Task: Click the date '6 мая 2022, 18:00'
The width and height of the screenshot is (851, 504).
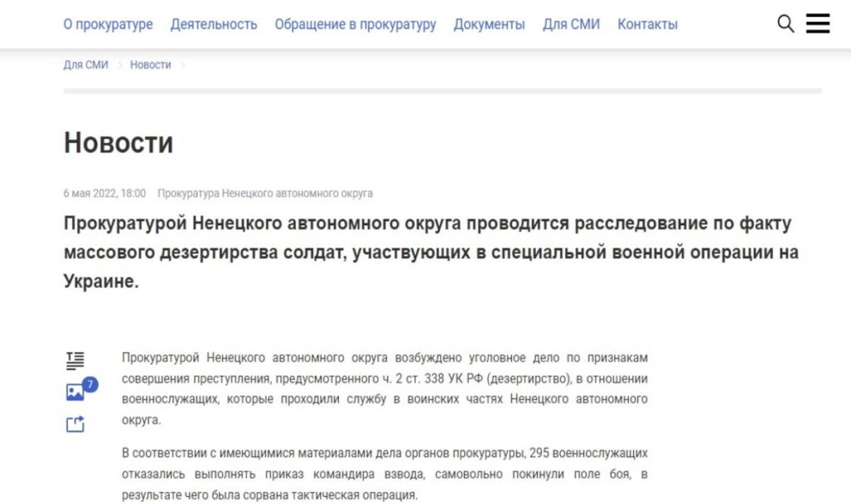Action: [105, 193]
